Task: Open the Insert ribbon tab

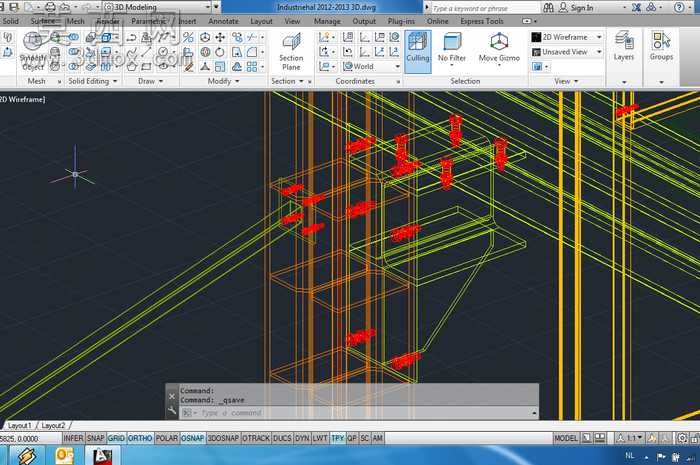Action: 187,21
